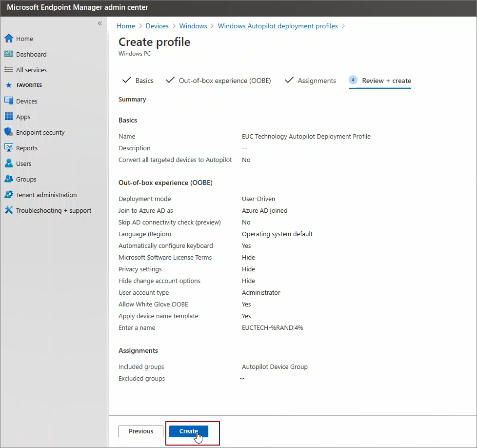Click the Endpoint security shield icon
The height and width of the screenshot is (448, 477).
pos(9,132)
